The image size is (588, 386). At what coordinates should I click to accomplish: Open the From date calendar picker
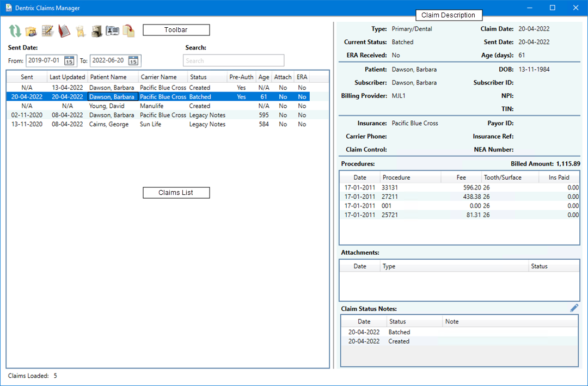(69, 60)
